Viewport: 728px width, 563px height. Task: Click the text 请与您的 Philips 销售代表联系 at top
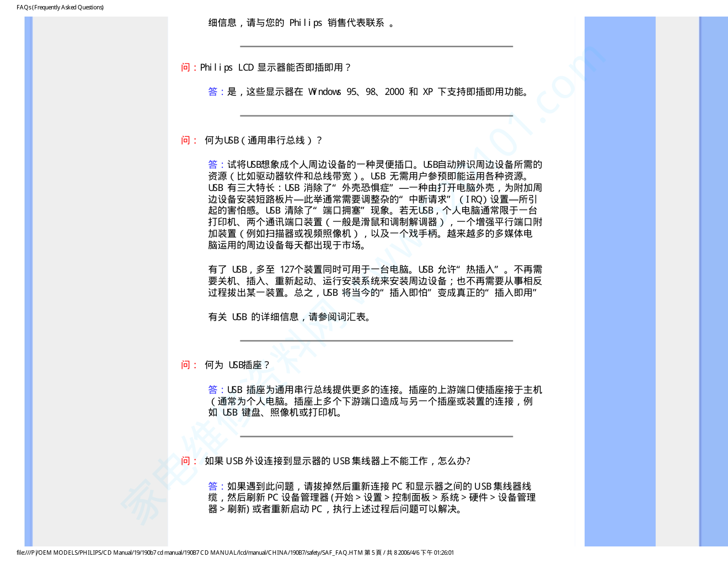click(301, 23)
